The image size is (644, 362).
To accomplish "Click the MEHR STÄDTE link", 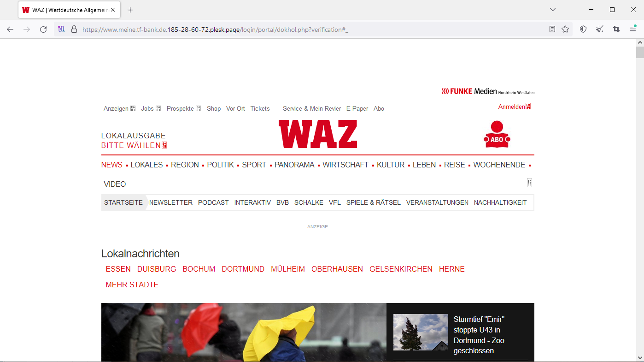I will [x=132, y=285].
